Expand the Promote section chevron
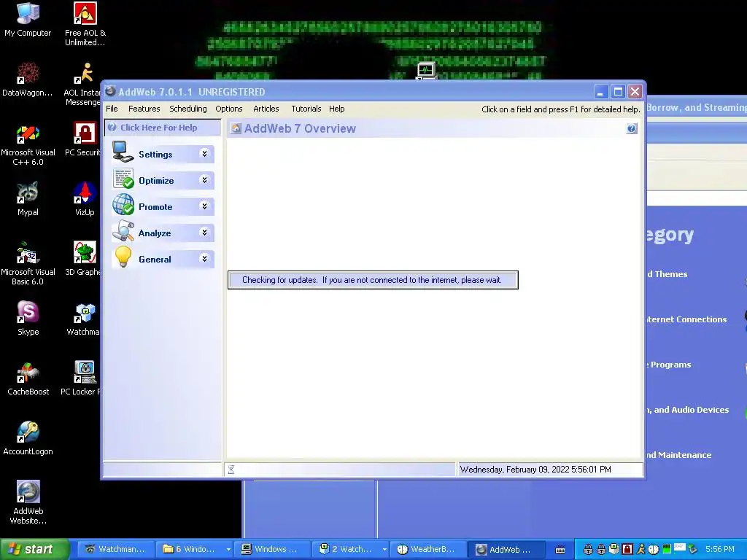747x560 pixels. (x=204, y=206)
